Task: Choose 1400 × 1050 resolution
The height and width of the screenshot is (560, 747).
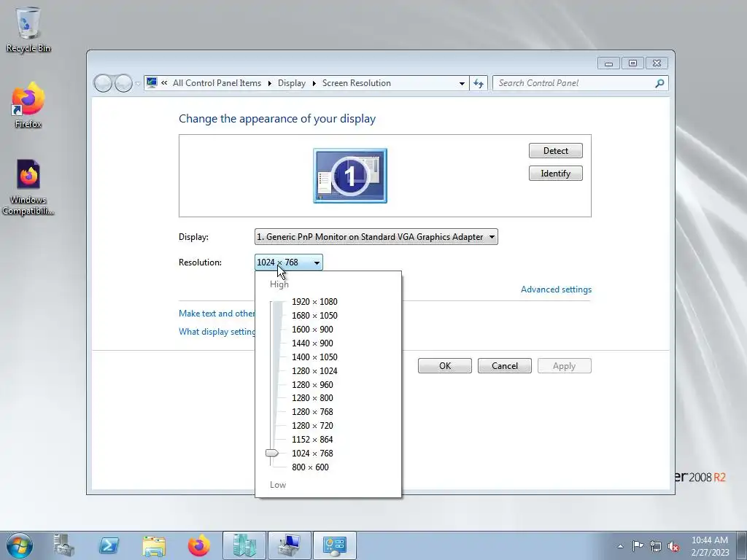Action: (314, 357)
